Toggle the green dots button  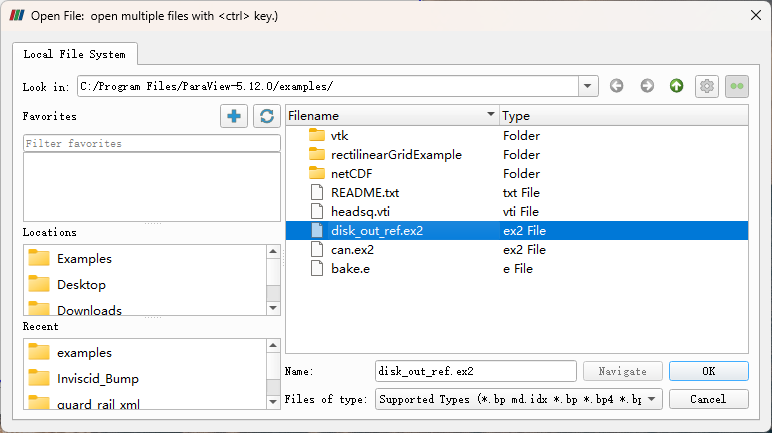[737, 86]
